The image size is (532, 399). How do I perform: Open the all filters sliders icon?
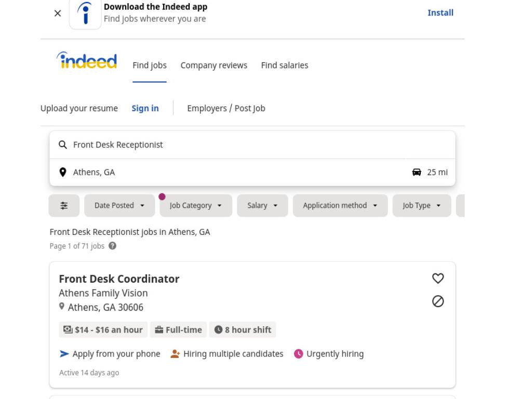pos(64,205)
